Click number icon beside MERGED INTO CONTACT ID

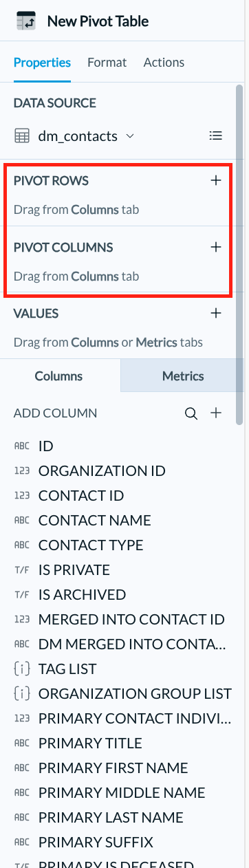22,620
